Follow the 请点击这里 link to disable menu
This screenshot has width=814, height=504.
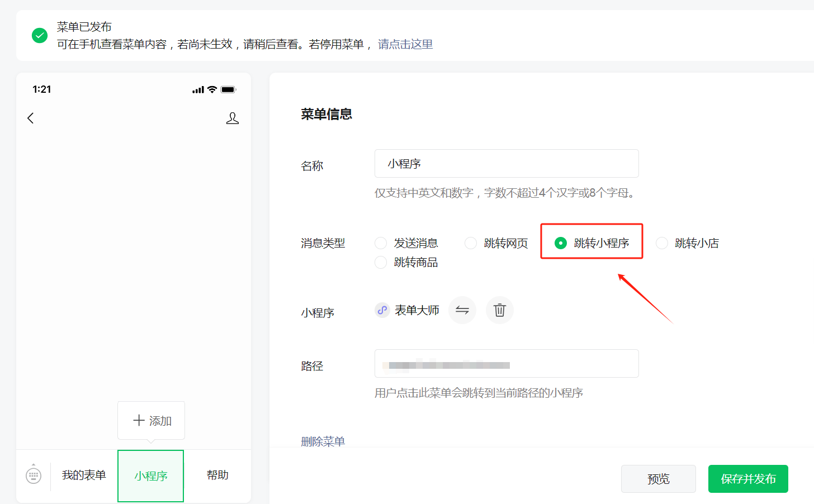click(x=405, y=44)
